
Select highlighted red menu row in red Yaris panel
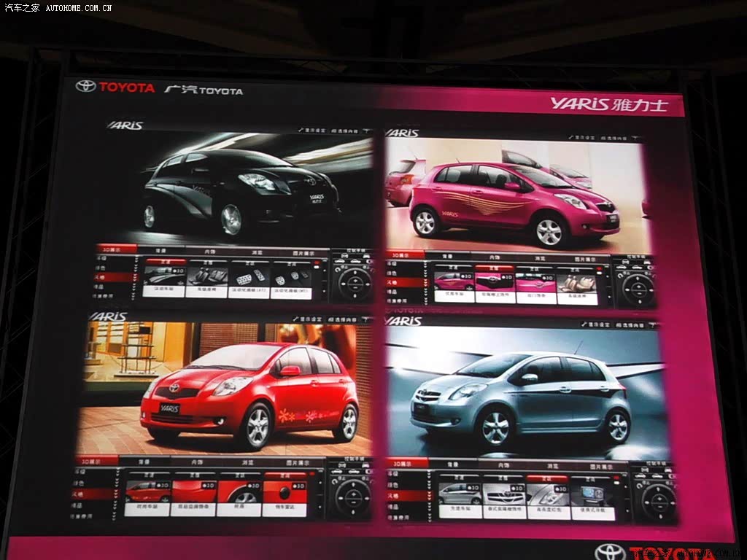(94, 494)
